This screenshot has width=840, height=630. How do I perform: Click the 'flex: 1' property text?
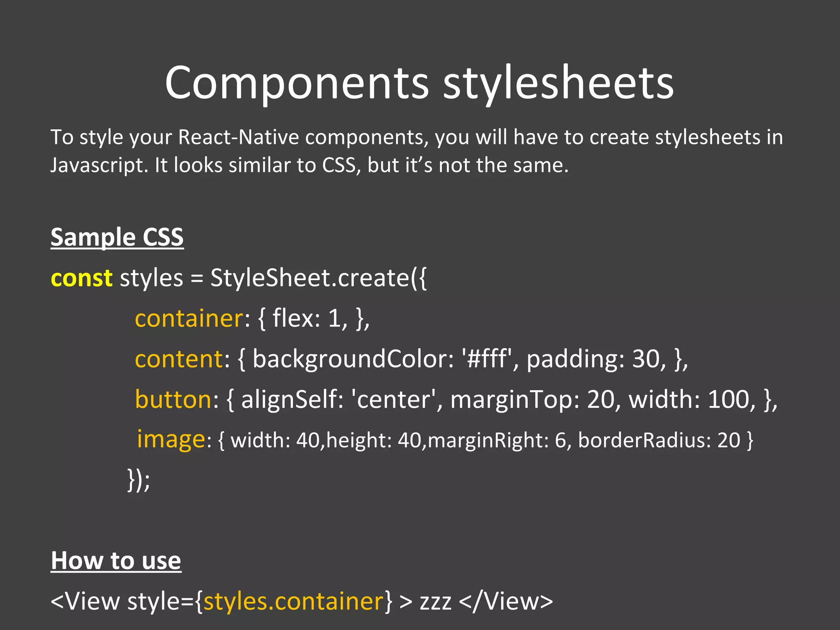pos(307,318)
